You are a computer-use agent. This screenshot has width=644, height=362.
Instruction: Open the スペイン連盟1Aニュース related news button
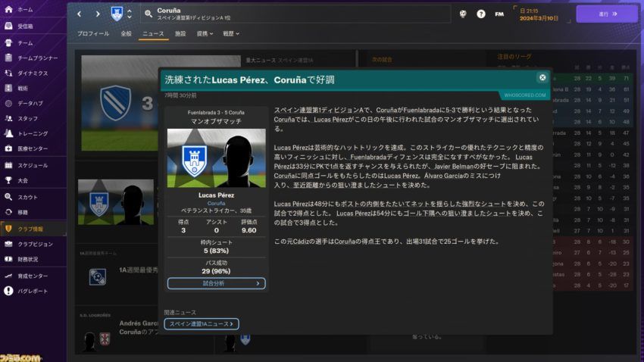pos(202,324)
